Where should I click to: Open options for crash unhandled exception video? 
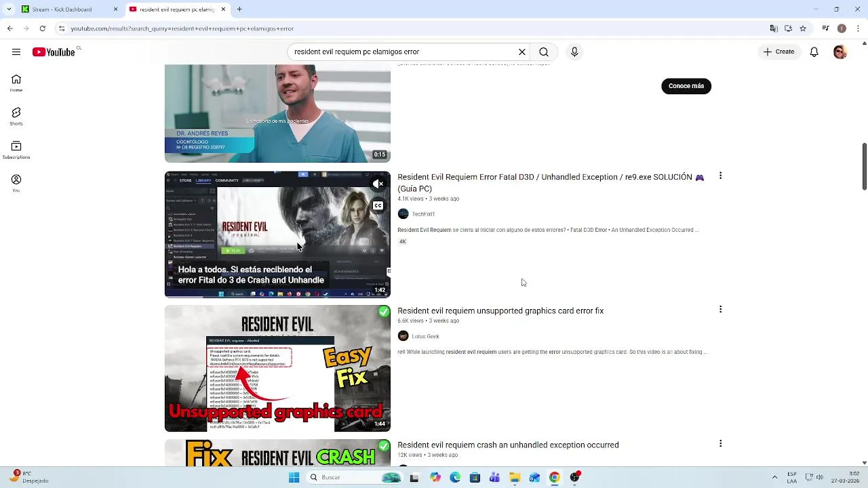[720, 444]
